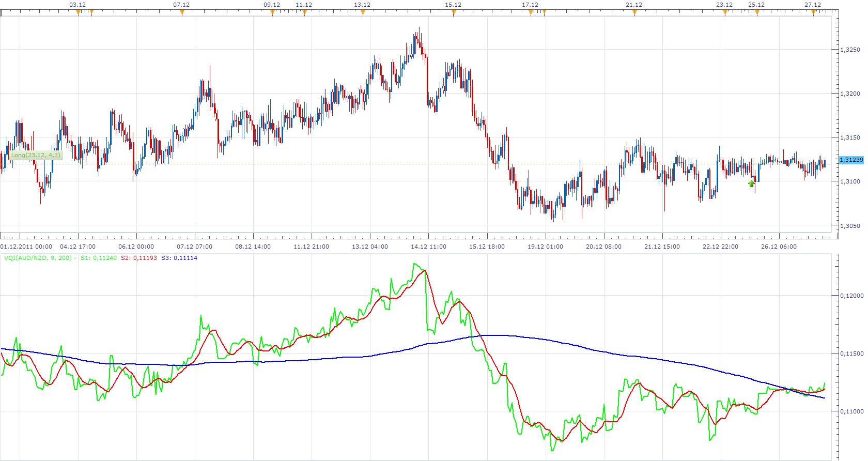Select the orange marker under 21.12
This screenshot has width=868, height=461.
[x=634, y=12]
